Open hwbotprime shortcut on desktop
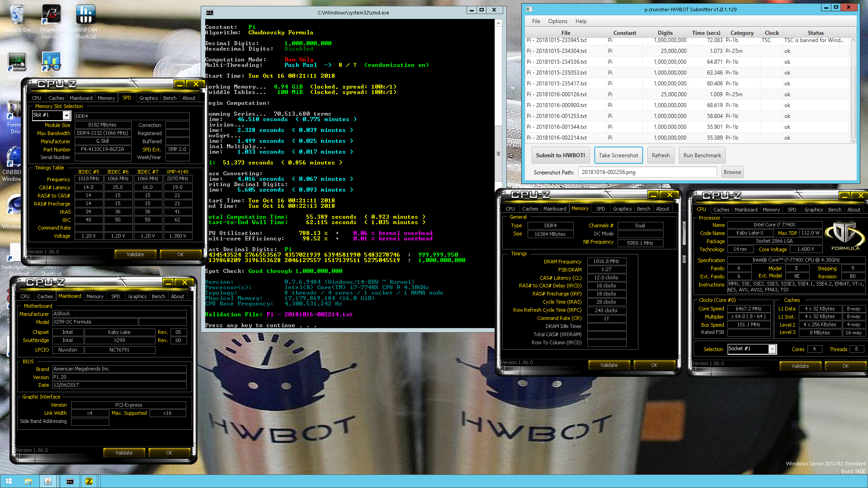868x488 pixels. coord(16,260)
